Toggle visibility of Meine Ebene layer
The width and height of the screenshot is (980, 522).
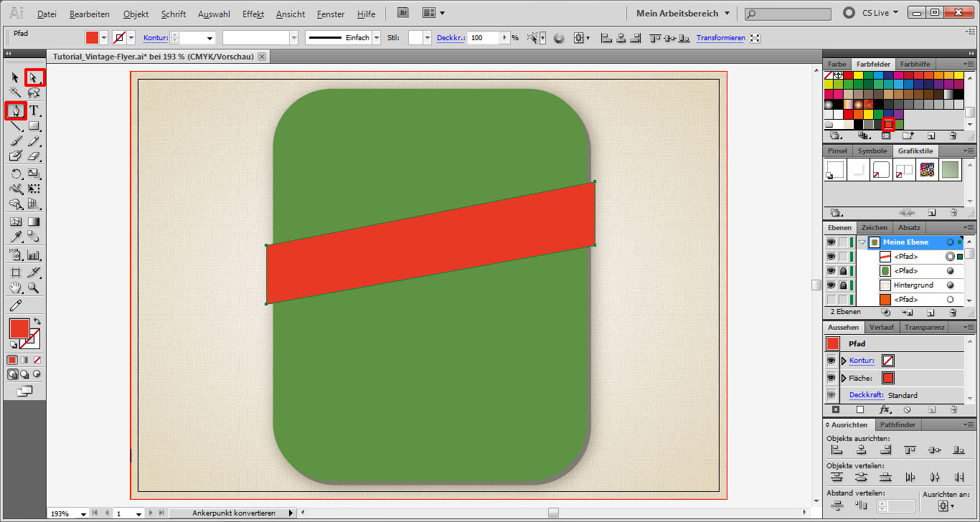coord(831,242)
